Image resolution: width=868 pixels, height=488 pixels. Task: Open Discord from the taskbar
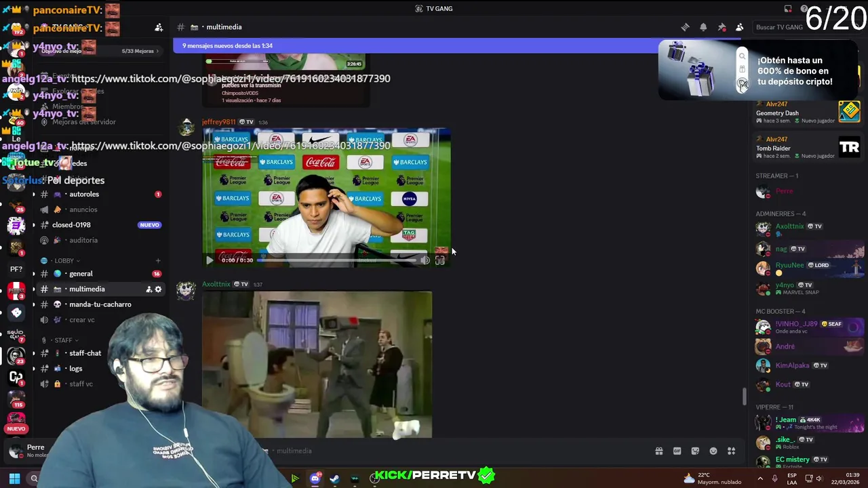click(315, 479)
